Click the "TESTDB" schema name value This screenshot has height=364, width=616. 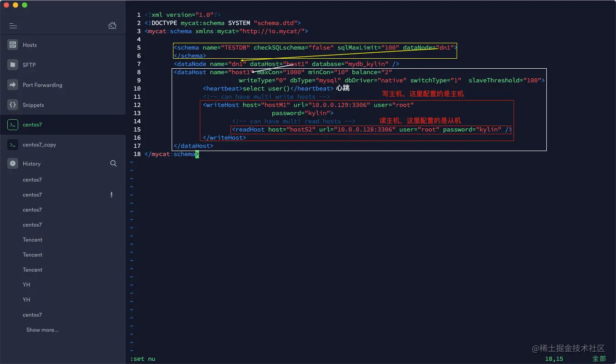(x=235, y=48)
